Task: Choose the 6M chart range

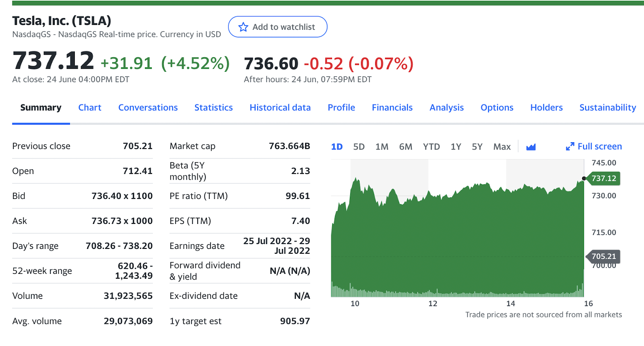Action: pos(406,147)
